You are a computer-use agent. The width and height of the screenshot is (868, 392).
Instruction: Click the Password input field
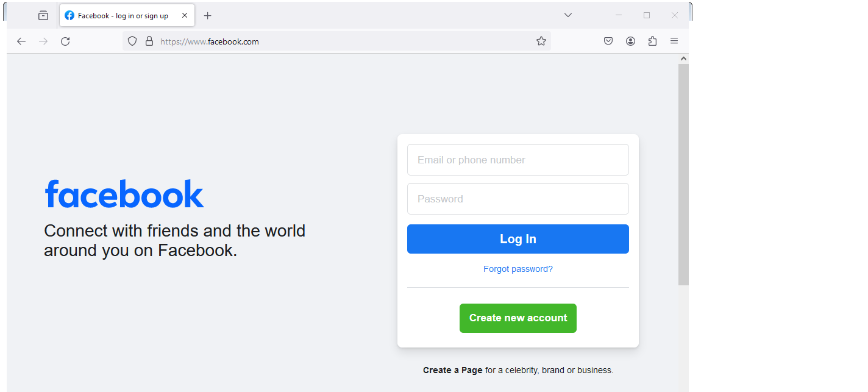[518, 199]
